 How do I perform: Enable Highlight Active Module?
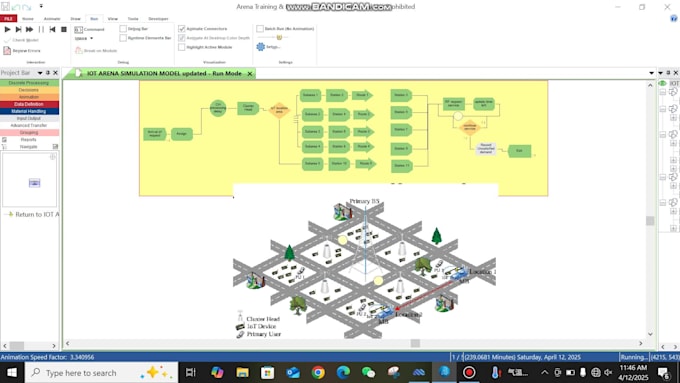click(x=182, y=47)
